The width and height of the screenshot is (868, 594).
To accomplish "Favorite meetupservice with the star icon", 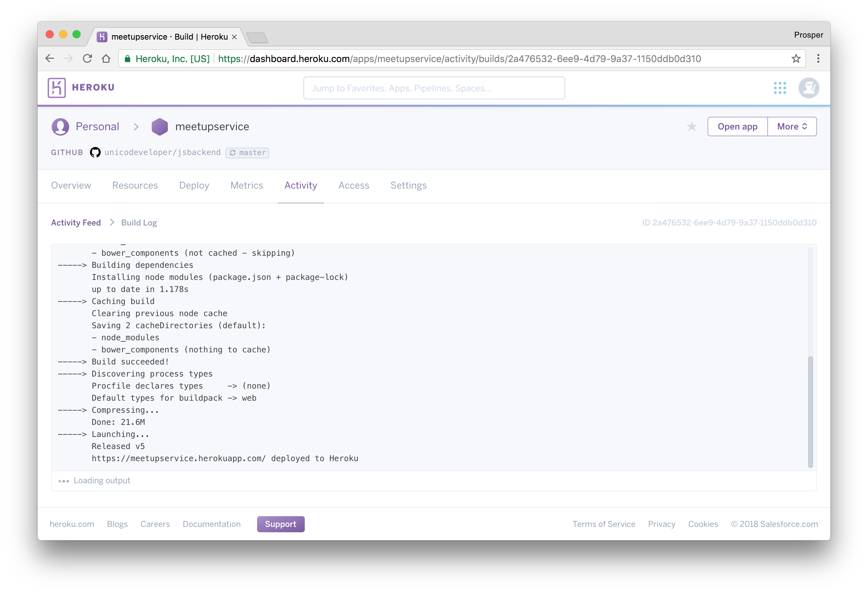I will point(691,127).
